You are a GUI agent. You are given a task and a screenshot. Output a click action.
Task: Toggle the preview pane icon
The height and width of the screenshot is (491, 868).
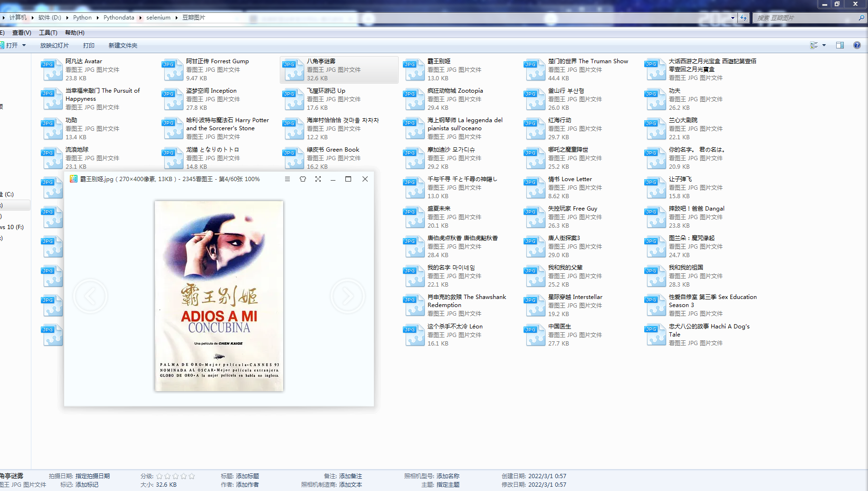point(840,45)
